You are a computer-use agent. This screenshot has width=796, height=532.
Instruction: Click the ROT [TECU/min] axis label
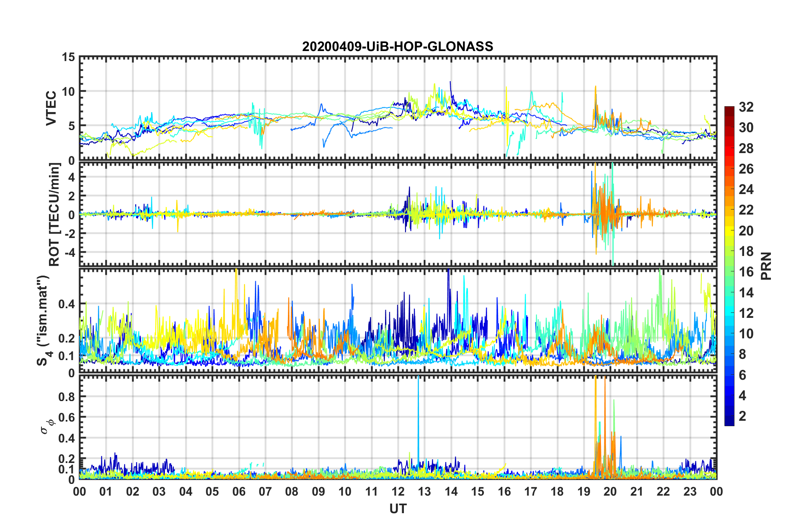tap(54, 215)
